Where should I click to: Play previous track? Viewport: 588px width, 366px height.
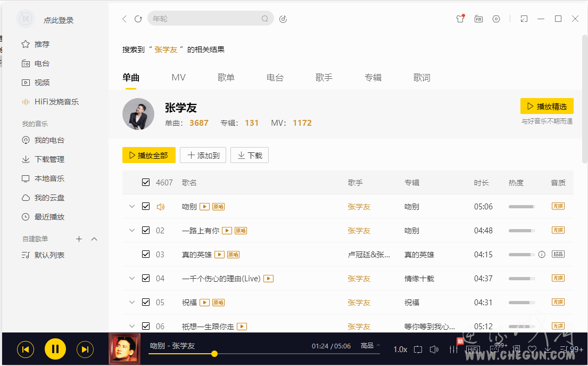(26, 349)
